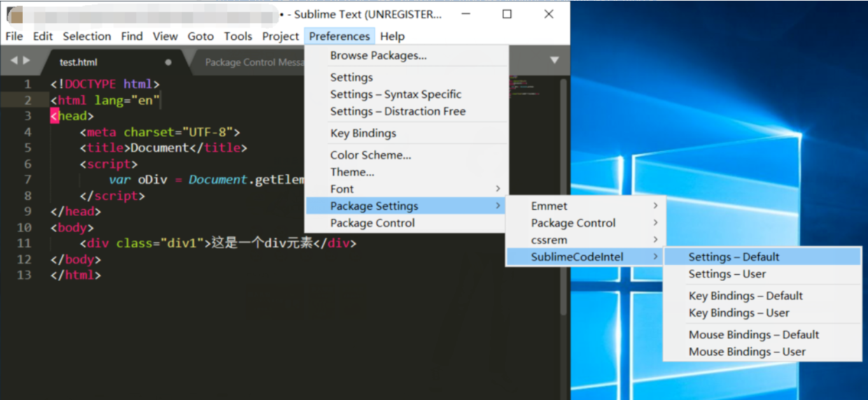Click the Package Settings submenu arrow
Viewport: 868px width, 400px height.
tap(498, 206)
